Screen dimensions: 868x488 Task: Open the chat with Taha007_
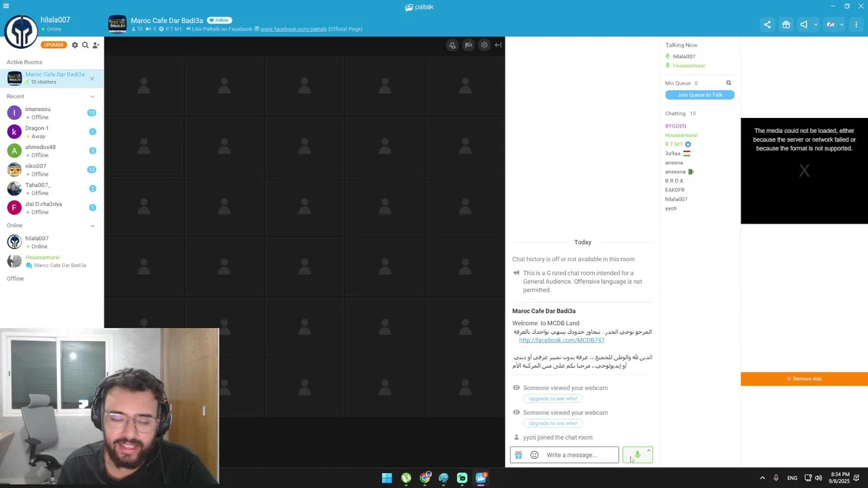(52, 188)
